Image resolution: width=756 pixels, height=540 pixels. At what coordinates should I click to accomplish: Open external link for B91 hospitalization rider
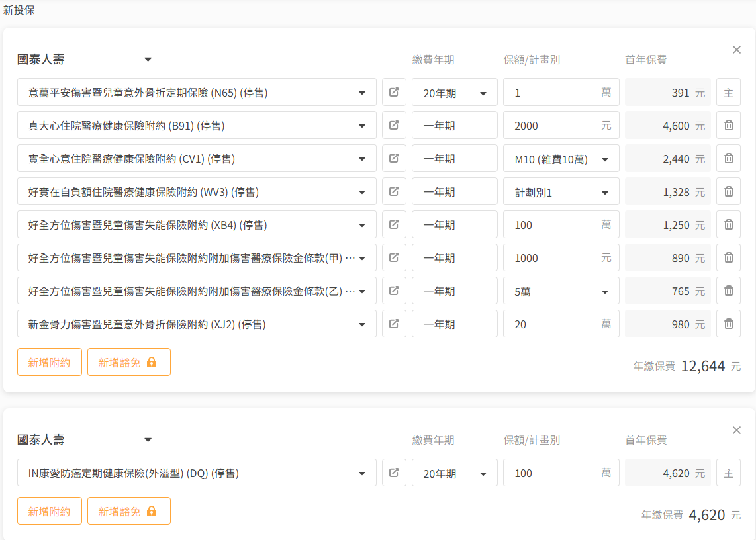coord(394,126)
